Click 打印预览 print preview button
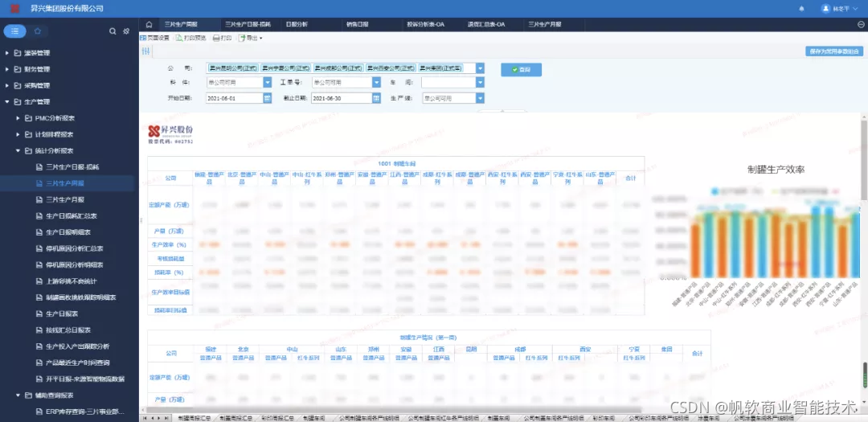This screenshot has height=422, width=868. [191, 39]
